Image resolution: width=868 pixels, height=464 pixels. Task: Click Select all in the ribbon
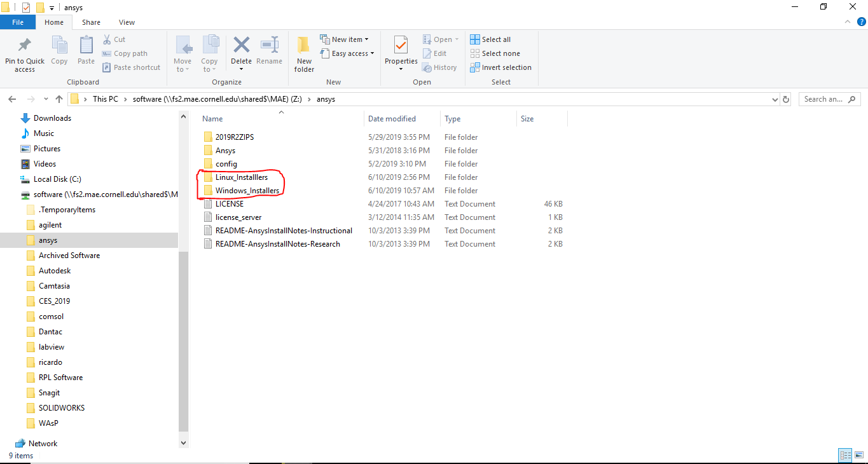pos(490,39)
